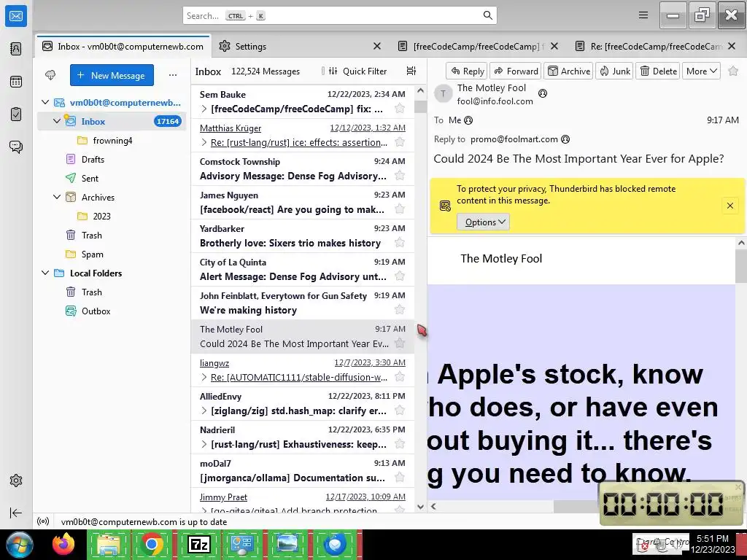Open the Re: [freeCodeCamp/freeCodeCamp tab
Image resolution: width=747 pixels, height=560 pixels.
655,46
